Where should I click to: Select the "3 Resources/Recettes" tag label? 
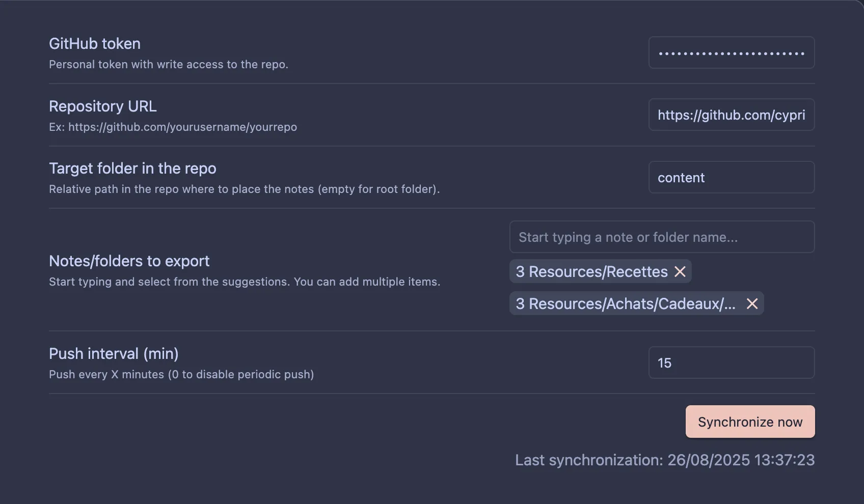pyautogui.click(x=591, y=271)
